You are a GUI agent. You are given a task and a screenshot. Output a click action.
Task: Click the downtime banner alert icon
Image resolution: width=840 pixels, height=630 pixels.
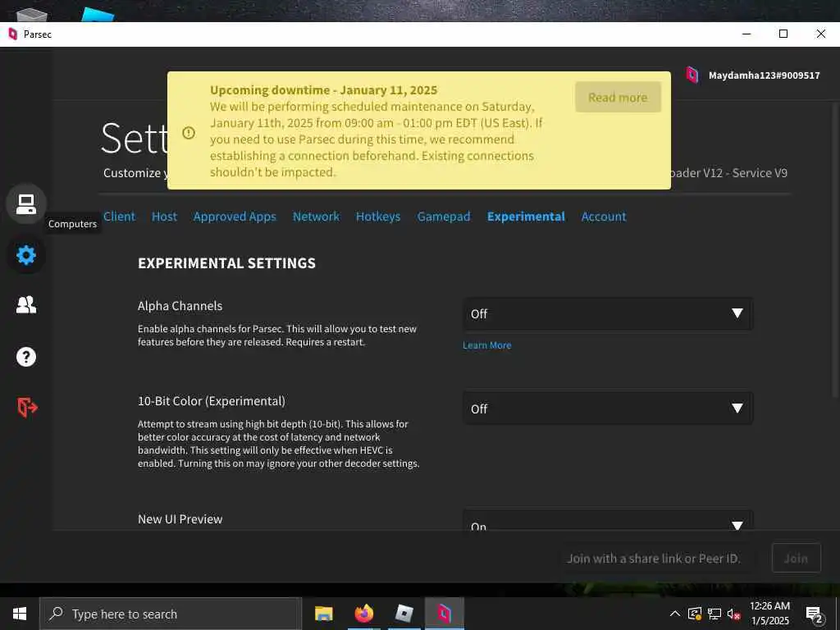(x=189, y=132)
